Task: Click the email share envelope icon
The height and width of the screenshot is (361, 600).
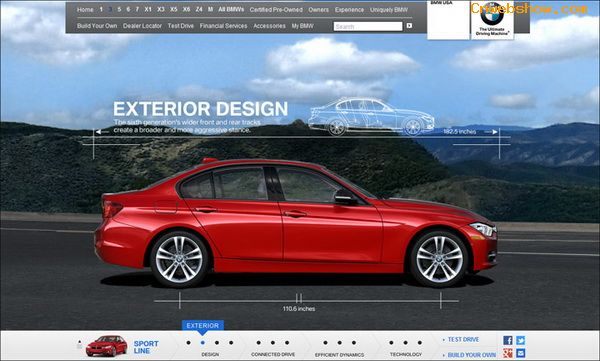Action: coord(520,353)
